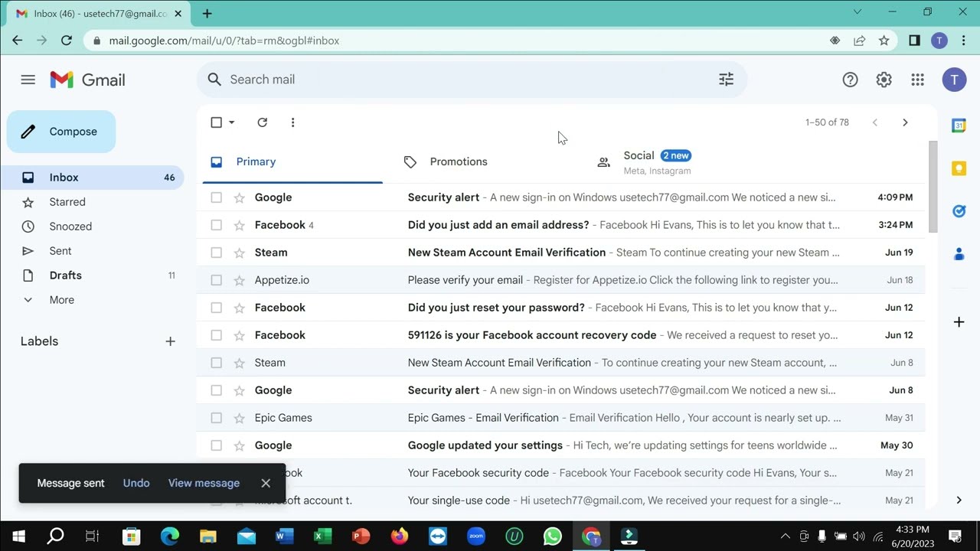Screen dimensions: 980x551
Task: Star the Google Security alert 4:09 PM email
Action: [239, 197]
